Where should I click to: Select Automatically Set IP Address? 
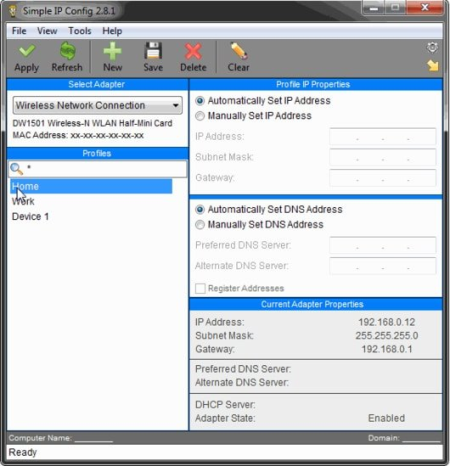200,100
